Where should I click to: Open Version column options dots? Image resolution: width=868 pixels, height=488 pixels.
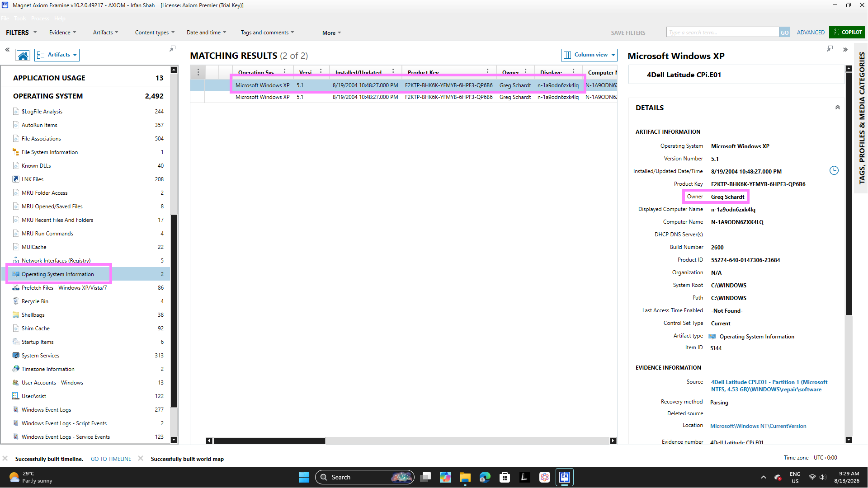click(321, 71)
